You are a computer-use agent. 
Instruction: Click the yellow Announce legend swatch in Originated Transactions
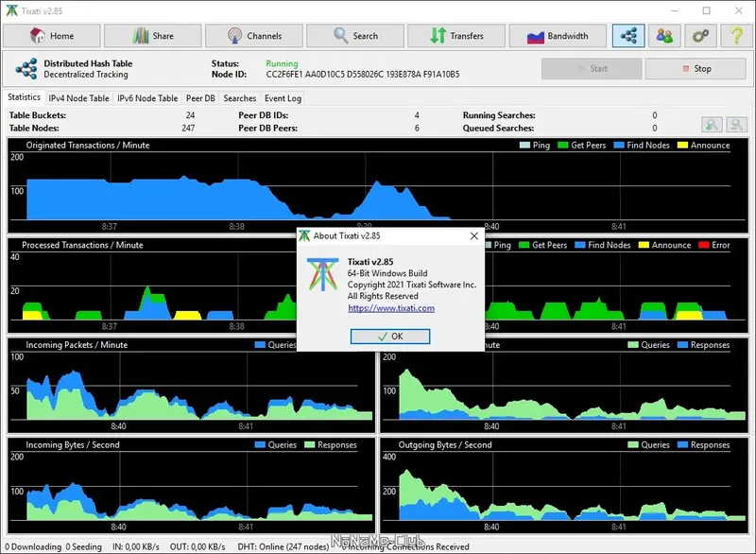point(682,146)
